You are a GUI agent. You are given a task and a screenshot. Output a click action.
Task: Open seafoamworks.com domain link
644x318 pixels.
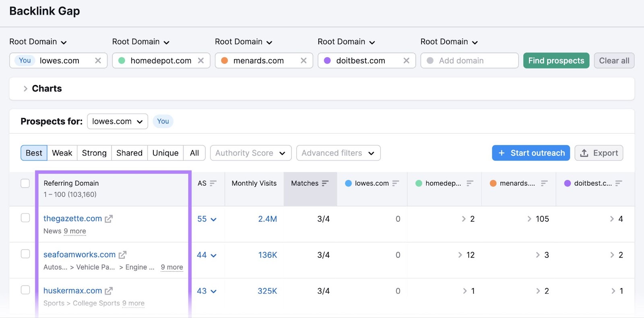[x=79, y=254]
